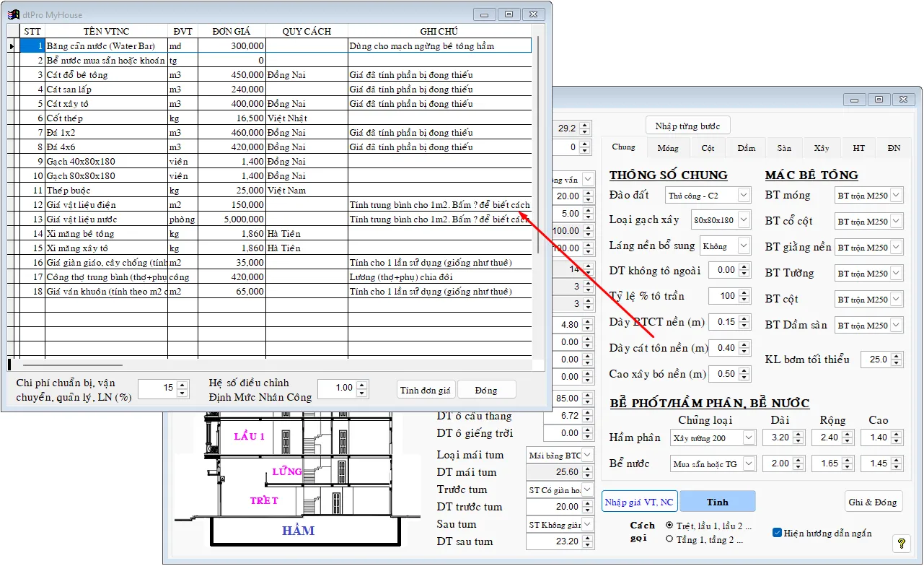Viewport: 924px width, 566px height.
Task: Select the 'Trệt, lầu 1, lầu 2' radio option
Action: (x=670, y=526)
